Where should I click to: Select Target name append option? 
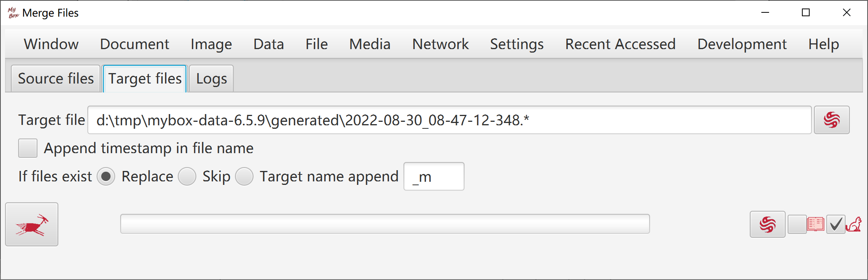[244, 176]
